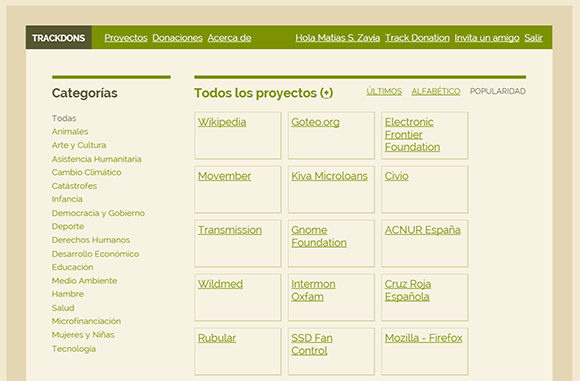Filter by Cambio Climático category
580x381 pixels.
click(87, 172)
